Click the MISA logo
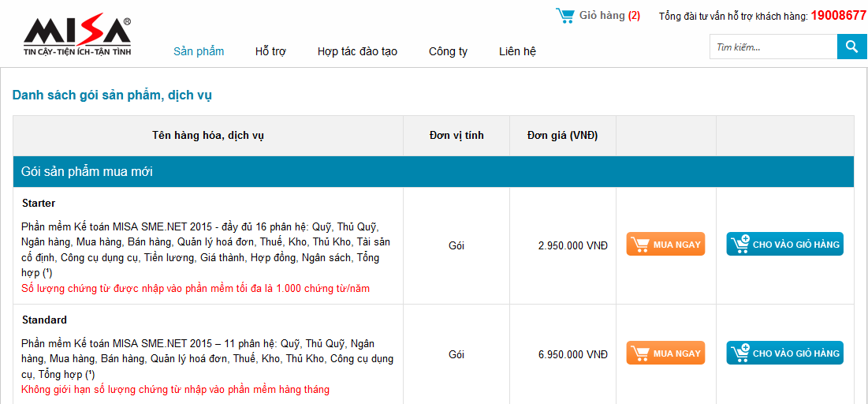Image resolution: width=868 pixels, height=404 pixels. click(76, 37)
